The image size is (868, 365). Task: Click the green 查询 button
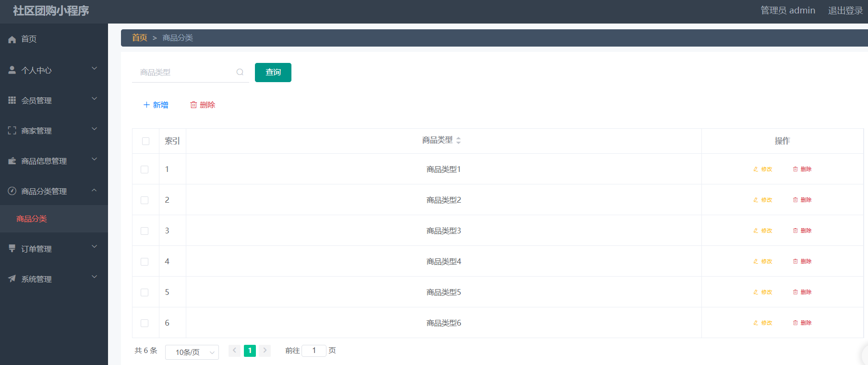(x=273, y=72)
